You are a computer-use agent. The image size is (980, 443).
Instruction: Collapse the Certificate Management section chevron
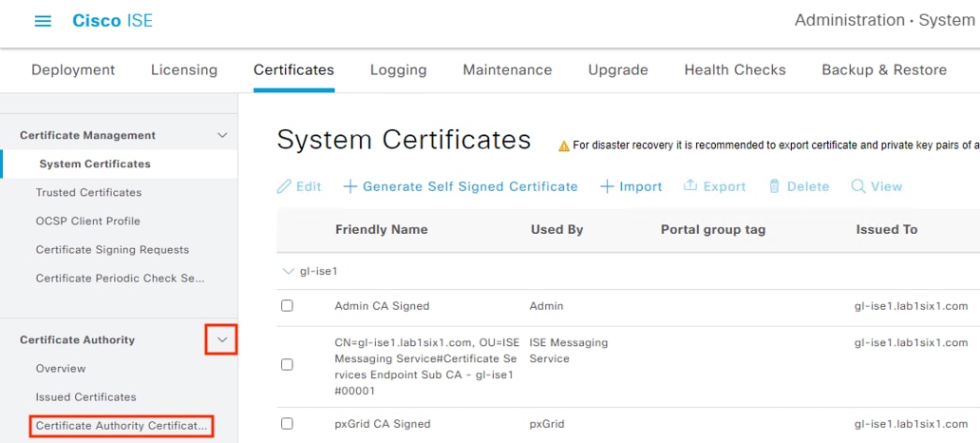(222, 135)
